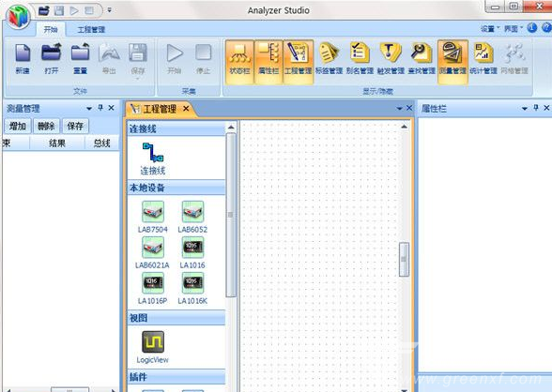Pin the 测量管理 panel
This screenshot has width=552, height=392.
pos(100,108)
